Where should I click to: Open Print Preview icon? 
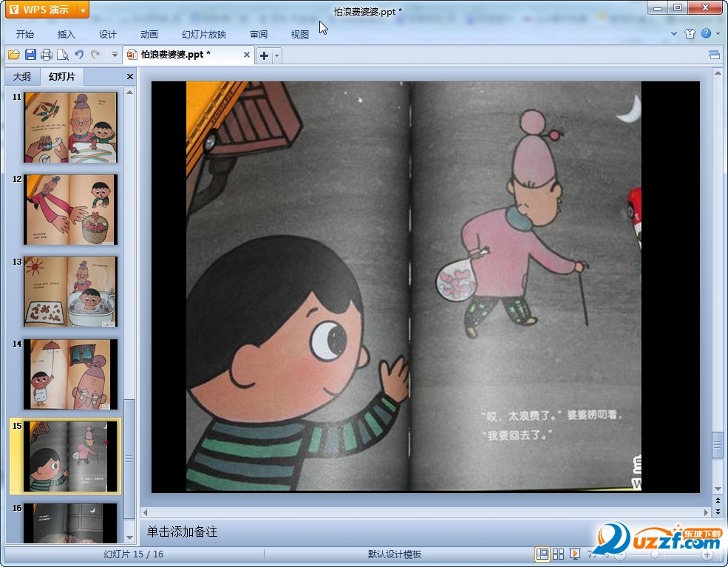(63, 55)
